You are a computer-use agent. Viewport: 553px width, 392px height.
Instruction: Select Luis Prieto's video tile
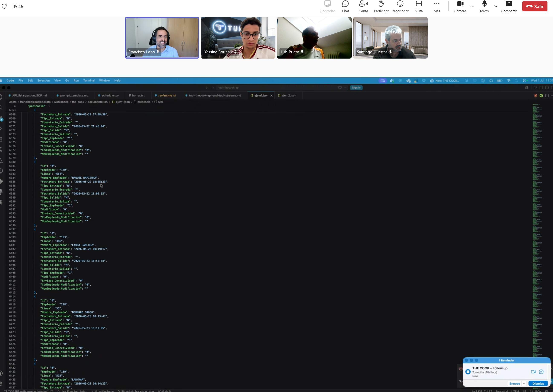[x=314, y=38]
